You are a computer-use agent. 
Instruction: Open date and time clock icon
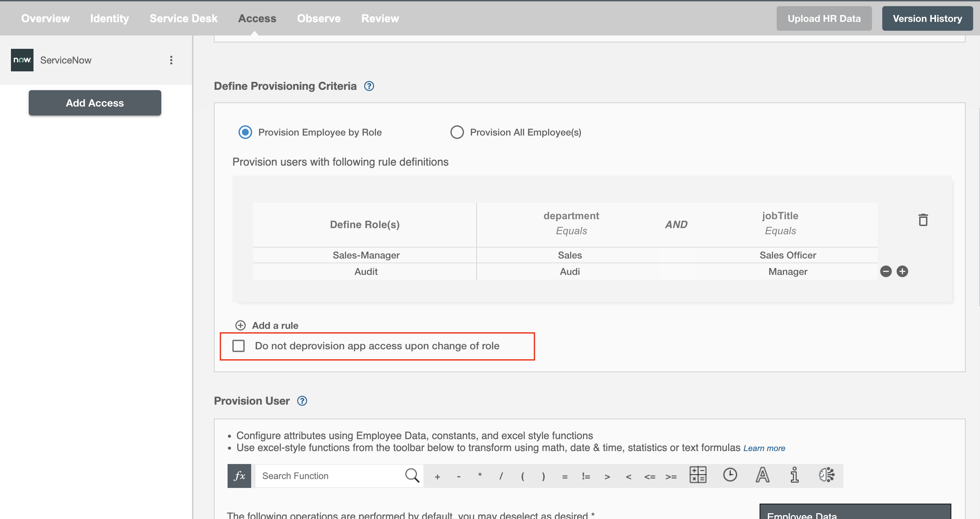(730, 475)
